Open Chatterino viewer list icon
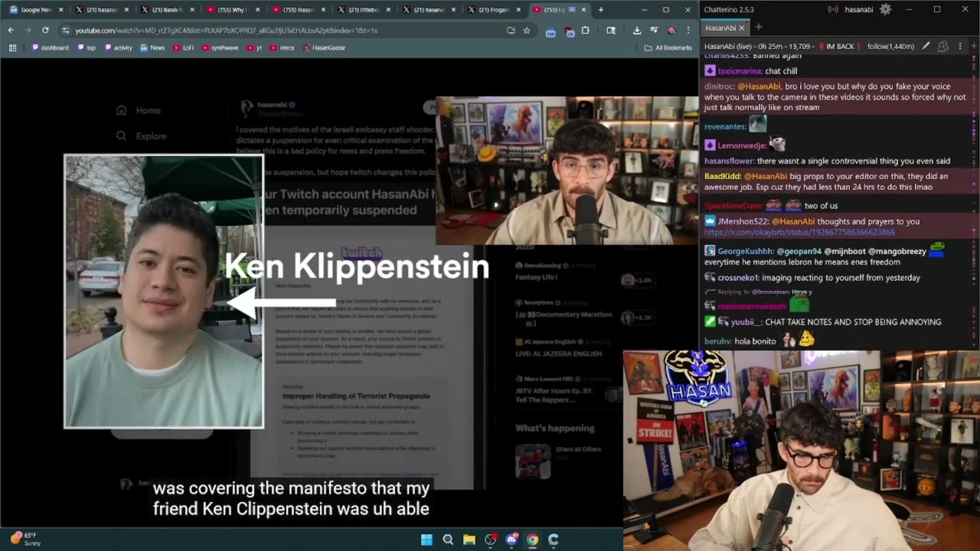Screen dimensions: 980x551 pyautogui.click(x=943, y=46)
